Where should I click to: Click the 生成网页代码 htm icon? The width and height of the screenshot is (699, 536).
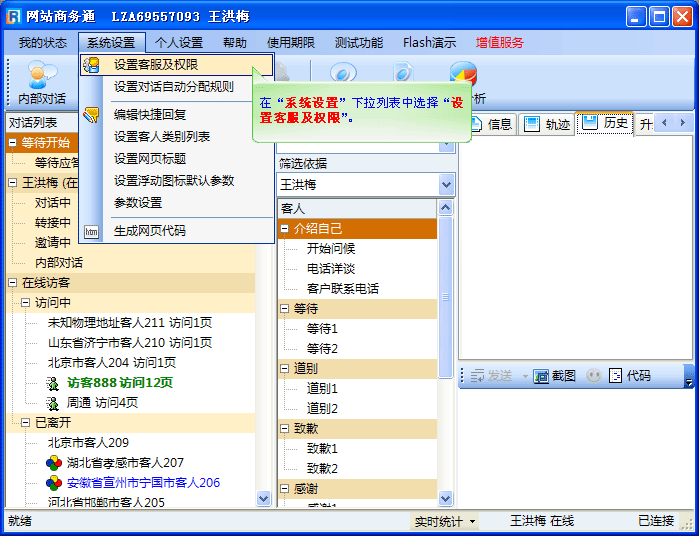point(92,231)
